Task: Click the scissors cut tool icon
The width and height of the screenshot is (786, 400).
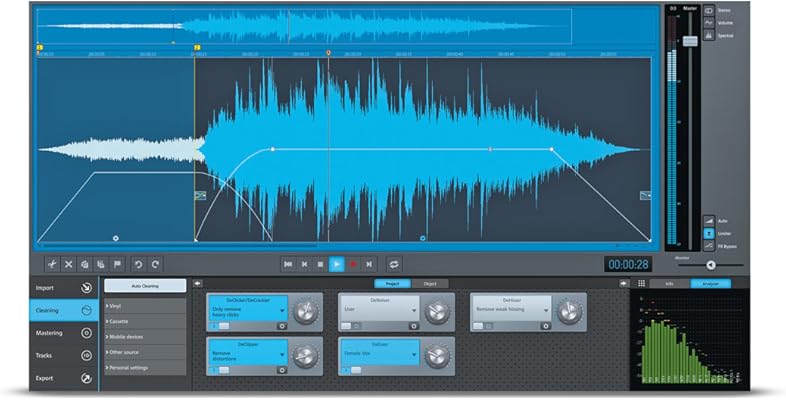Action: click(52, 264)
